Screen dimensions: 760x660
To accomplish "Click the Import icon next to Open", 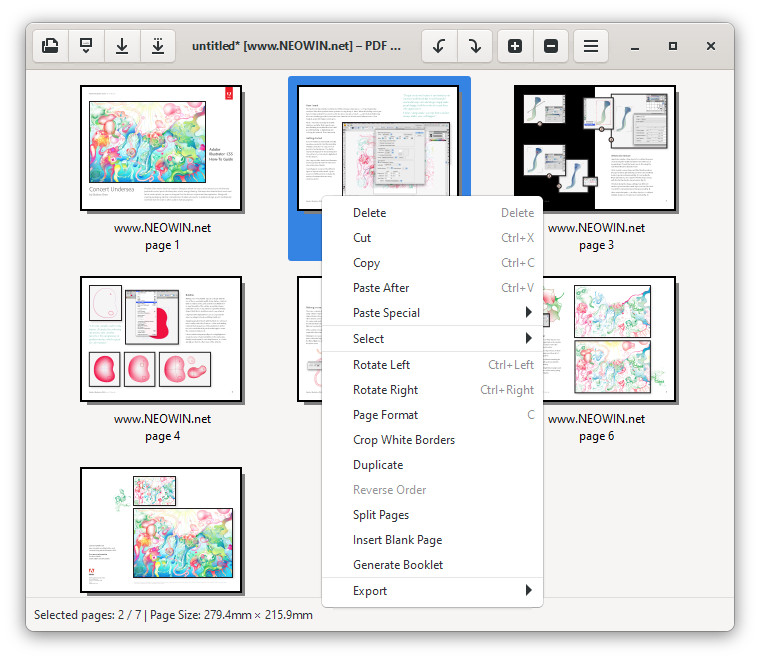I will [86, 46].
